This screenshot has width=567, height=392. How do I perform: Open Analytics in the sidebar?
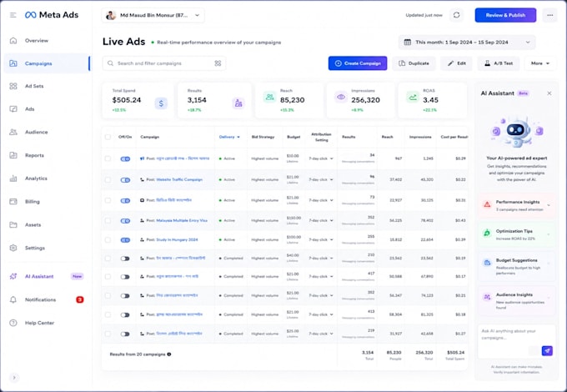(x=36, y=178)
